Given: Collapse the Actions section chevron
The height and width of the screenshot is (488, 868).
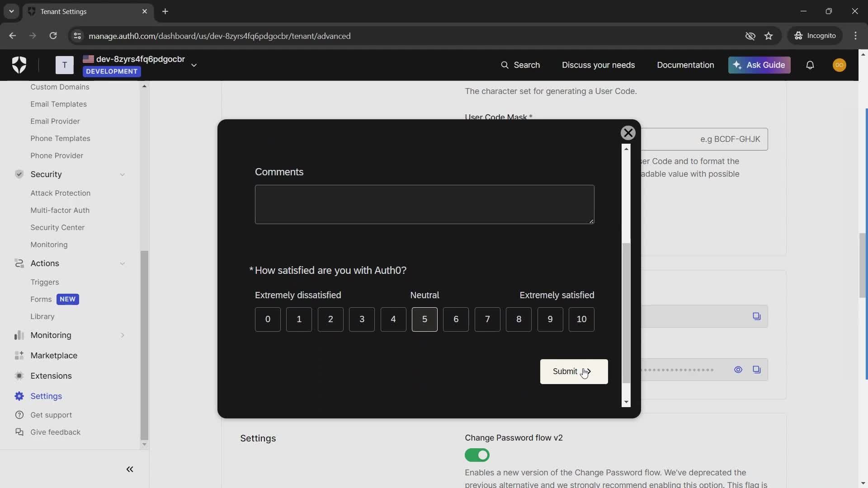Looking at the screenshot, I should 122,263.
